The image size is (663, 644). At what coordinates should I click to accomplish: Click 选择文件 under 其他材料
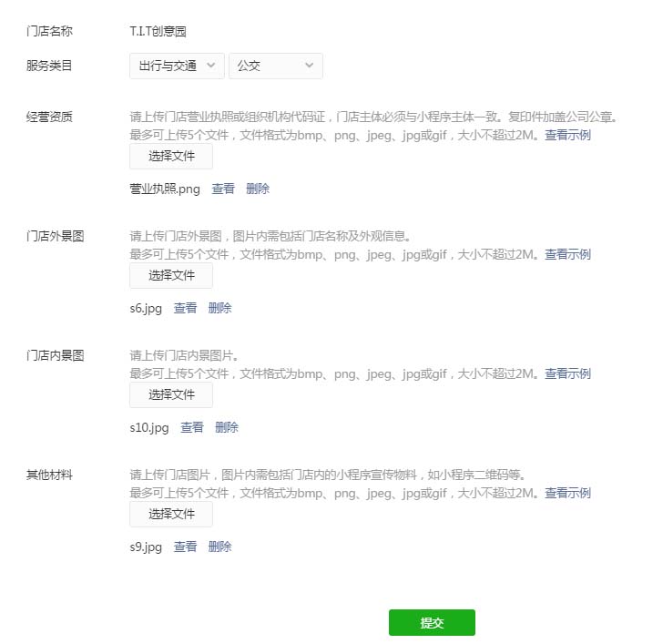(171, 514)
